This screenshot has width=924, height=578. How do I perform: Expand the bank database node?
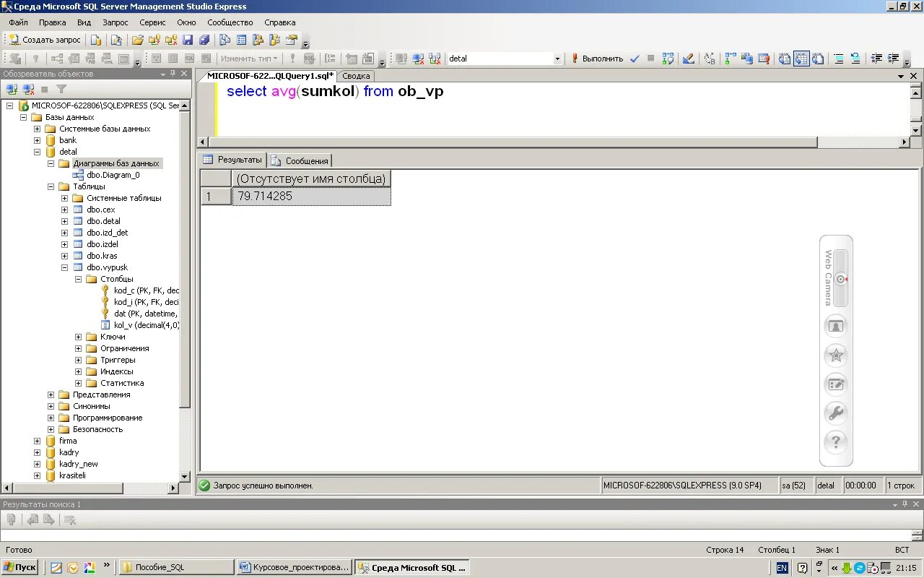click(37, 140)
